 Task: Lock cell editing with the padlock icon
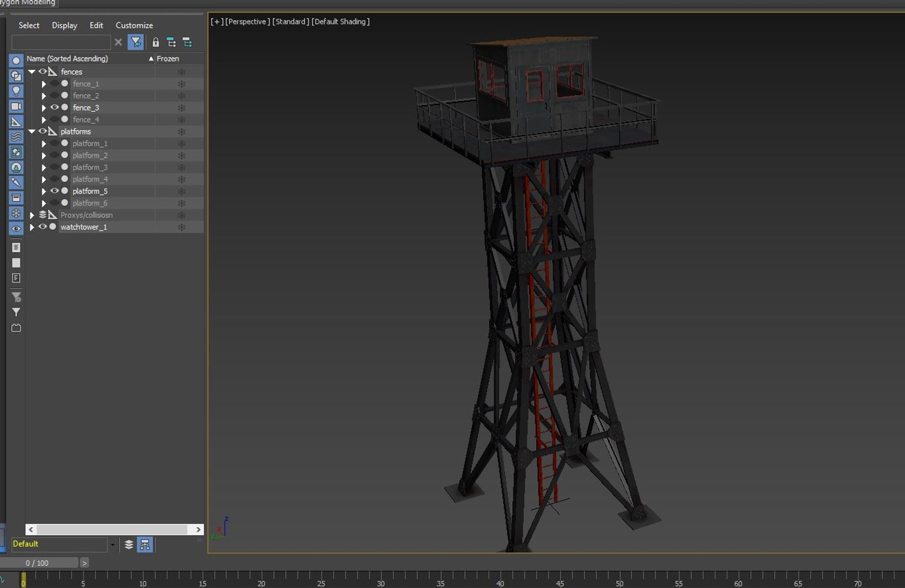click(x=155, y=42)
